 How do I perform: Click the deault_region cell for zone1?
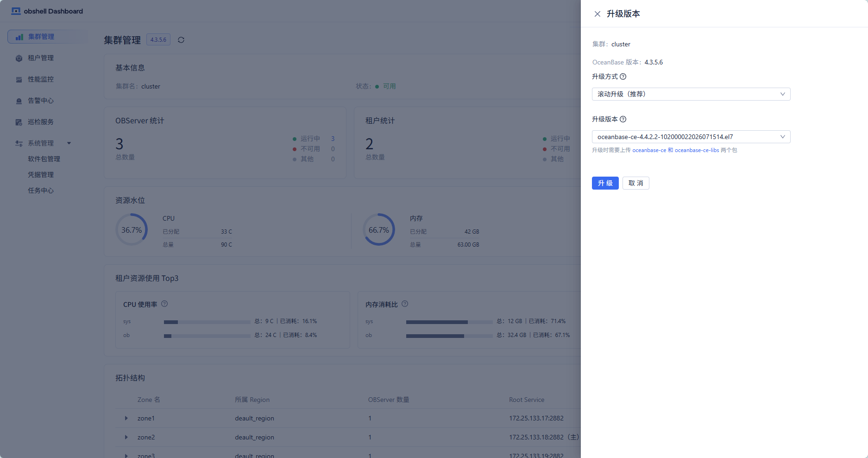click(254, 418)
